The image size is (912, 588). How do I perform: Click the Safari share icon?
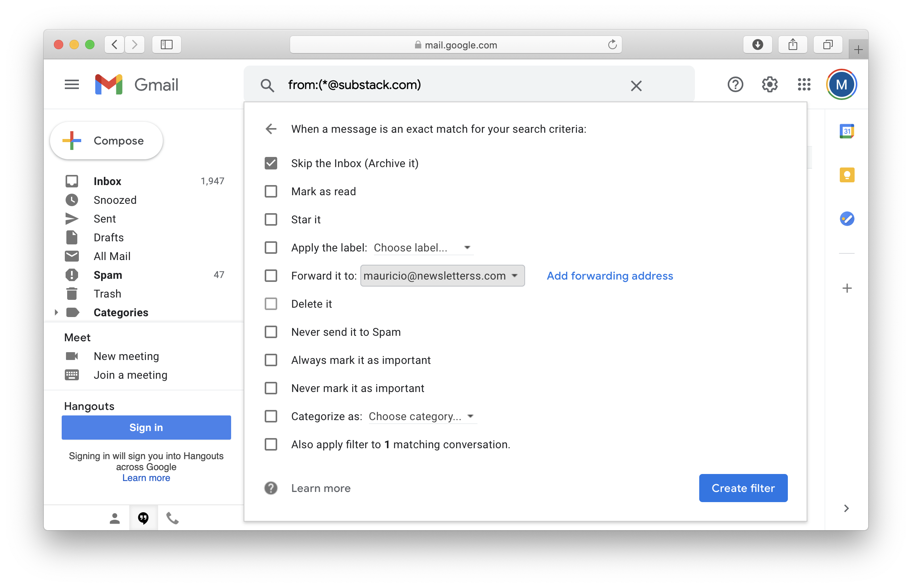tap(793, 45)
